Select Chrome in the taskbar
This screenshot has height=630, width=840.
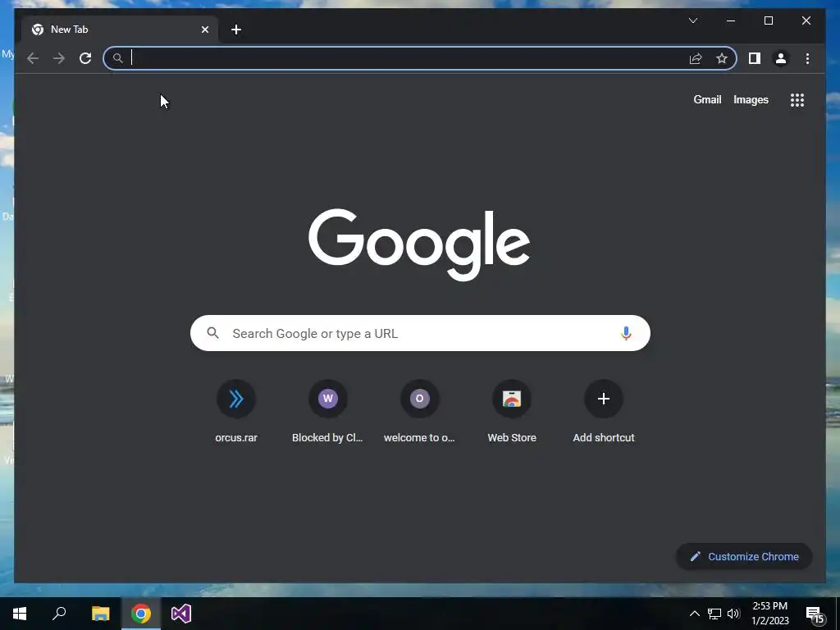tap(141, 614)
